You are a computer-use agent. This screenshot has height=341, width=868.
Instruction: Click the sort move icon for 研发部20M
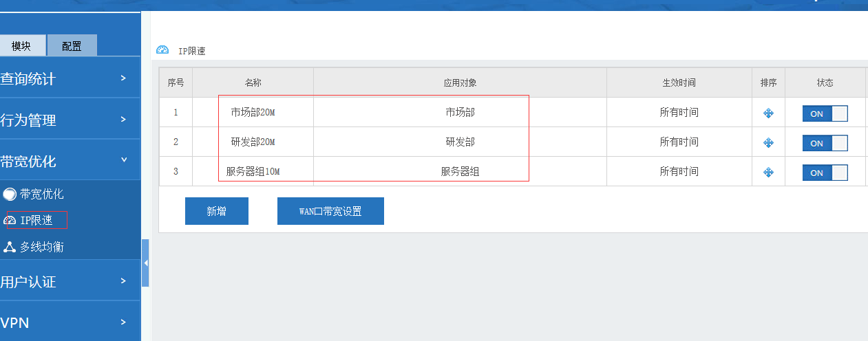[x=768, y=143]
